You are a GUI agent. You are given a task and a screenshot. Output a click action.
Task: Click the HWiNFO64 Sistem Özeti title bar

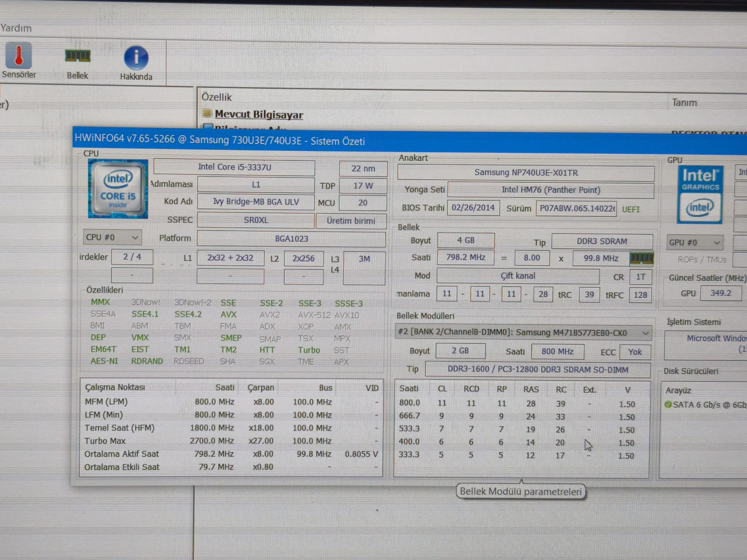pos(410,140)
